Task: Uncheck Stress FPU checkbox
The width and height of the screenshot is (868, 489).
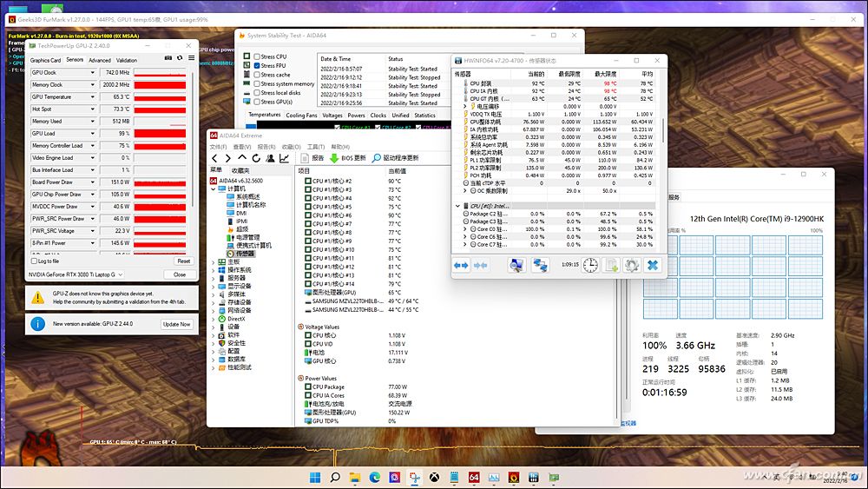Action: 257,65
